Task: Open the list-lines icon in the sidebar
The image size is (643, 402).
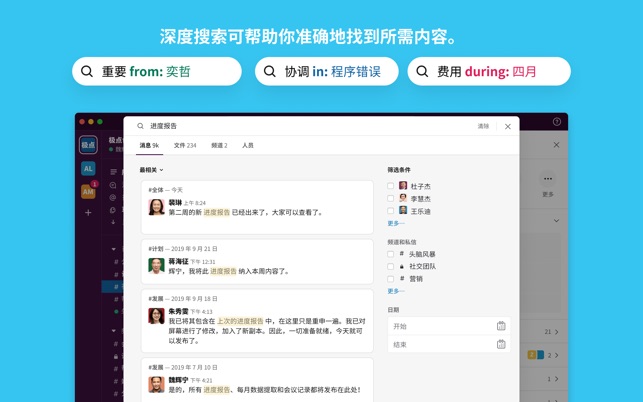Action: tap(114, 171)
